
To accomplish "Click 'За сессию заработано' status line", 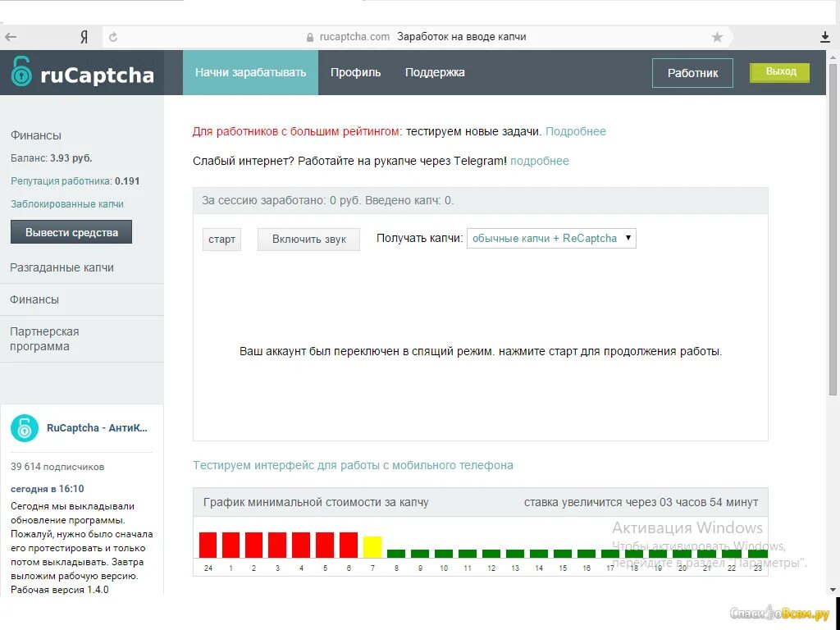I will point(328,200).
